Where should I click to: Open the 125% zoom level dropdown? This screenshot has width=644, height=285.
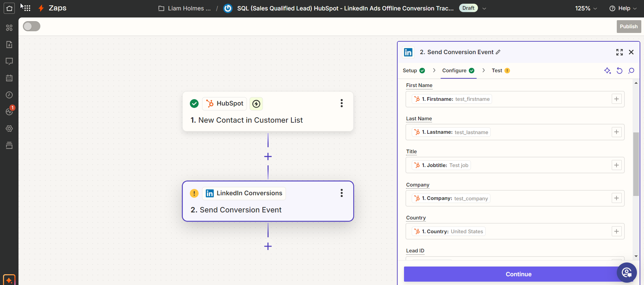click(x=586, y=8)
